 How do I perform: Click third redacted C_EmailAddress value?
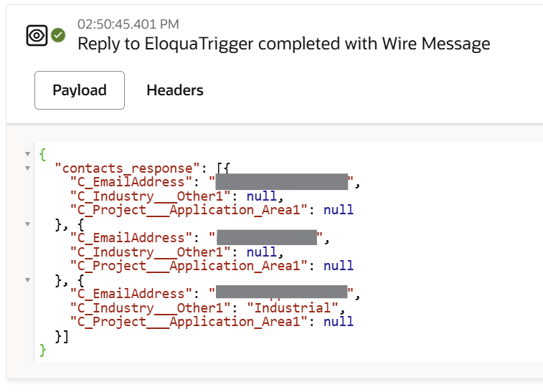click(282, 292)
